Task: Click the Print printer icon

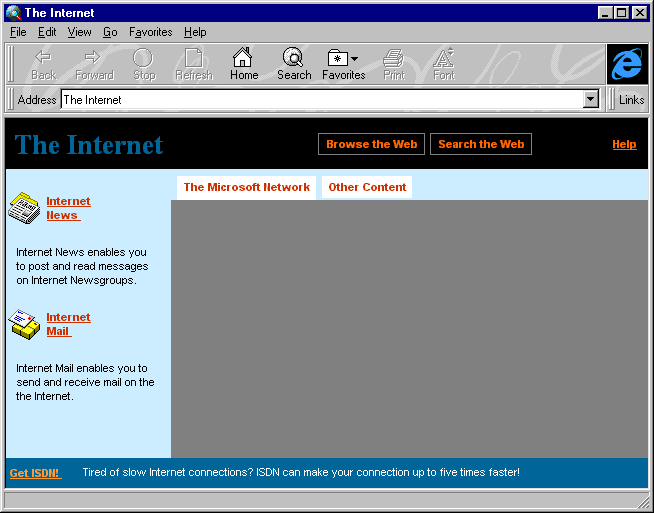Action: (x=393, y=58)
